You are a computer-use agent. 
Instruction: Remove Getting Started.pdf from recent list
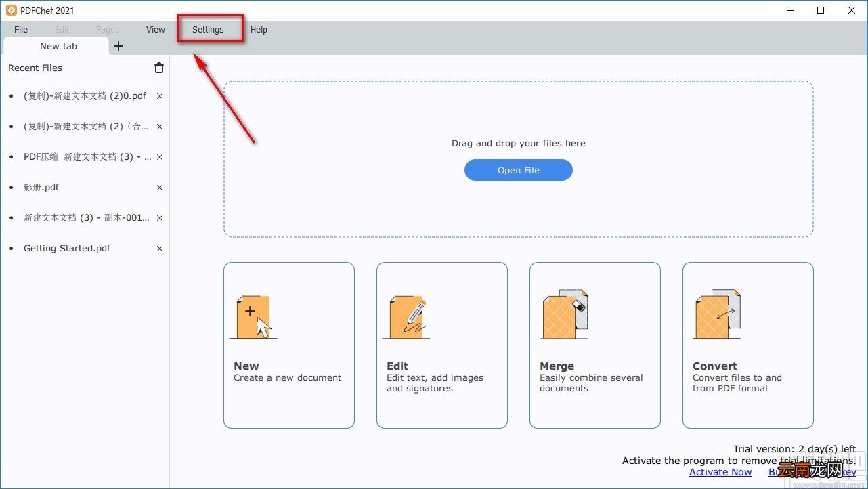[x=160, y=249]
